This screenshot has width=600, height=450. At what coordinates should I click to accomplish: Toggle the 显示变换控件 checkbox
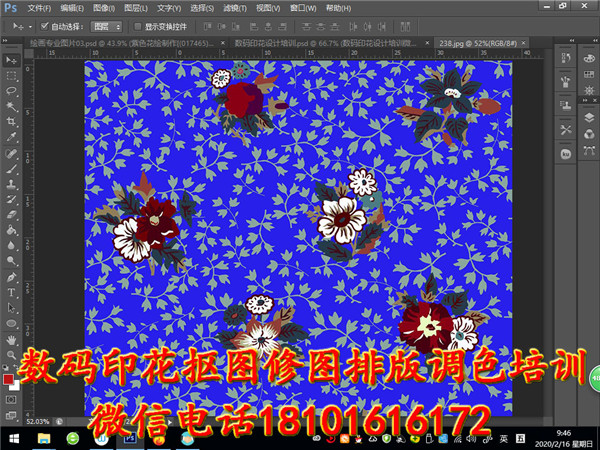point(137,26)
